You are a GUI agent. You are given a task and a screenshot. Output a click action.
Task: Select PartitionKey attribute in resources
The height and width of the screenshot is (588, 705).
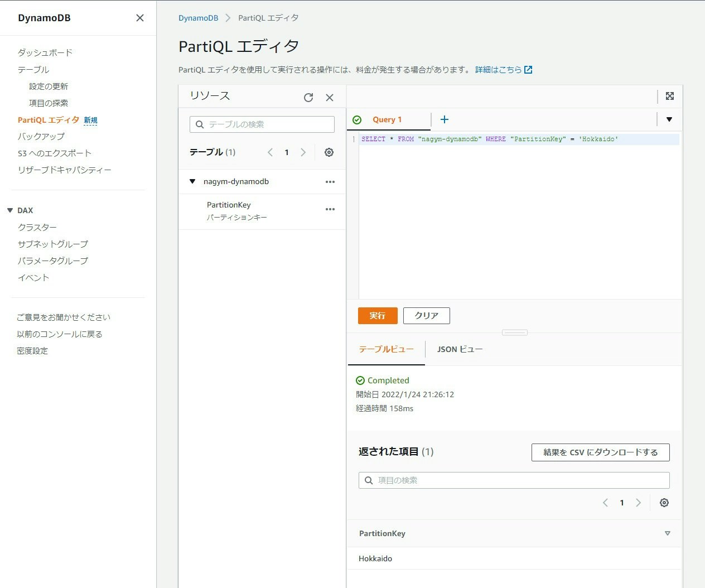(229, 205)
